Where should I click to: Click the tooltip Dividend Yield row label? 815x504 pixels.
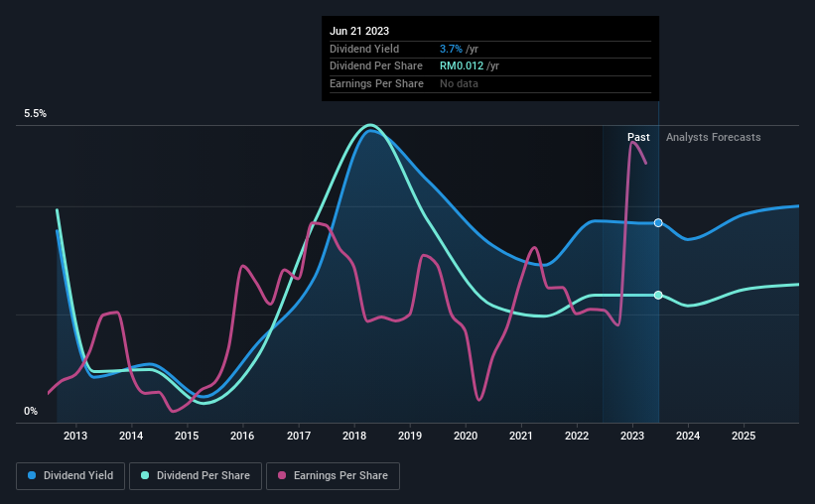(x=364, y=49)
